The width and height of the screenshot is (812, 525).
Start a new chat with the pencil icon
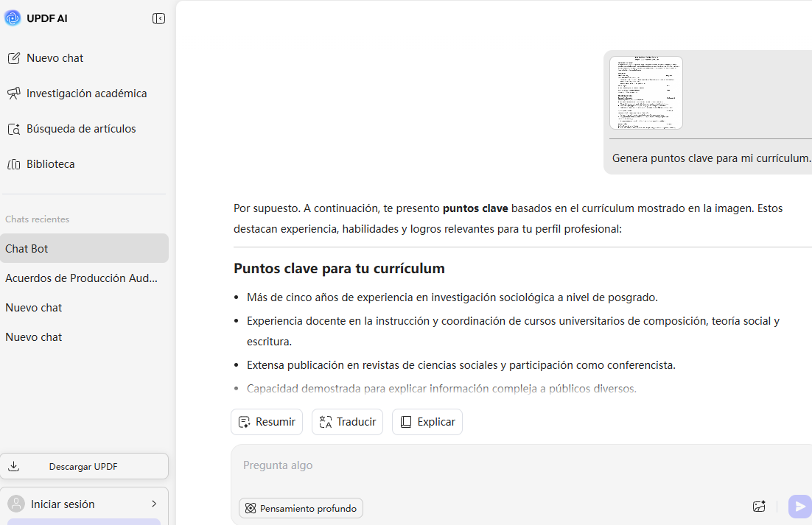(55, 57)
